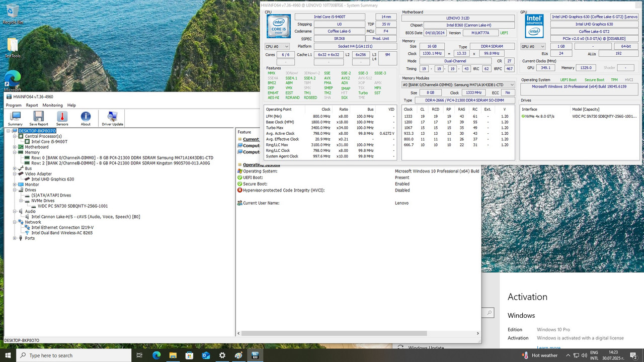The width and height of the screenshot is (644, 362).
Task: Open the Report menu
Action: pyautogui.click(x=32, y=105)
